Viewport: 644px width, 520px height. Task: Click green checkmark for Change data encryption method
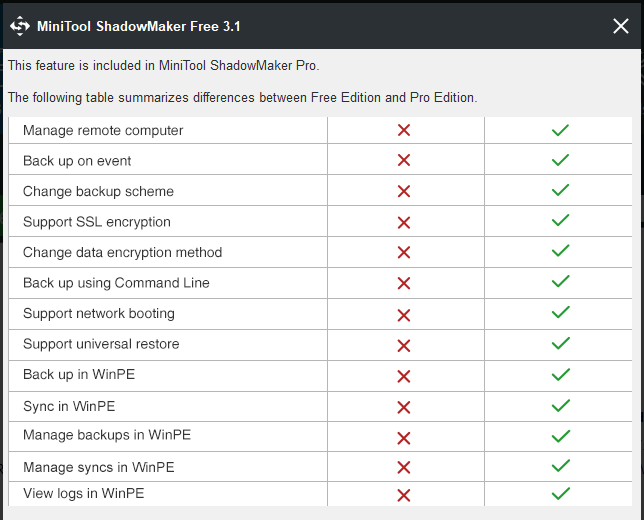[x=560, y=251]
